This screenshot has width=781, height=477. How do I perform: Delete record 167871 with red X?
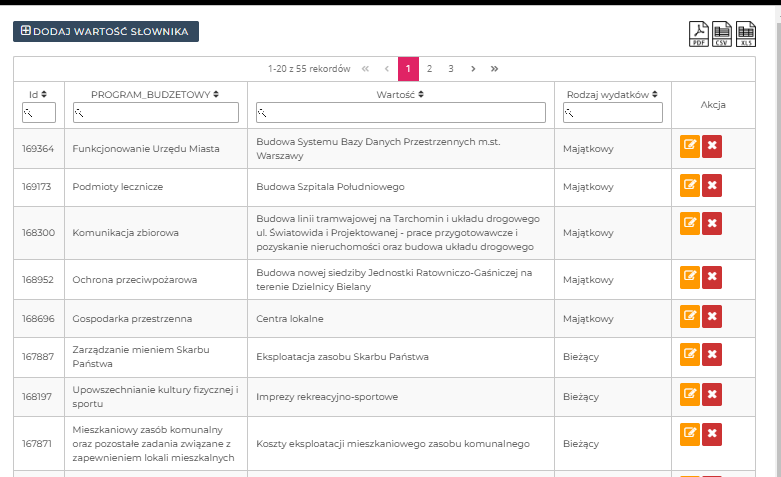click(712, 433)
